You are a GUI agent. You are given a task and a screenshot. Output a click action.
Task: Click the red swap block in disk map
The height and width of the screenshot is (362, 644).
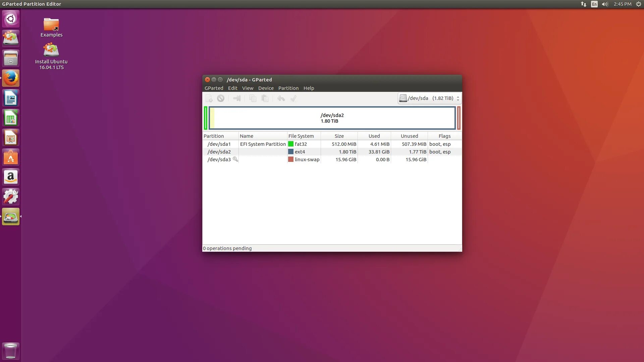(459, 118)
